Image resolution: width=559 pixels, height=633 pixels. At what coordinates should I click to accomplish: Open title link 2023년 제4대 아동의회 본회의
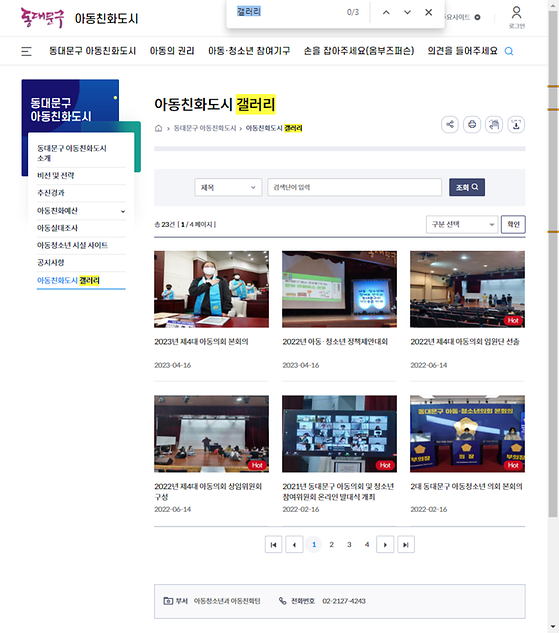point(201,342)
